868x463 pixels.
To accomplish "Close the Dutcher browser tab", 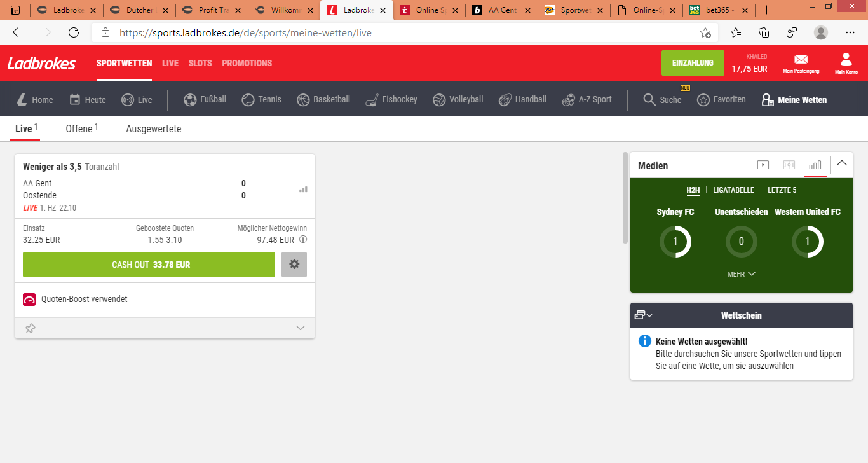I will tap(165, 10).
